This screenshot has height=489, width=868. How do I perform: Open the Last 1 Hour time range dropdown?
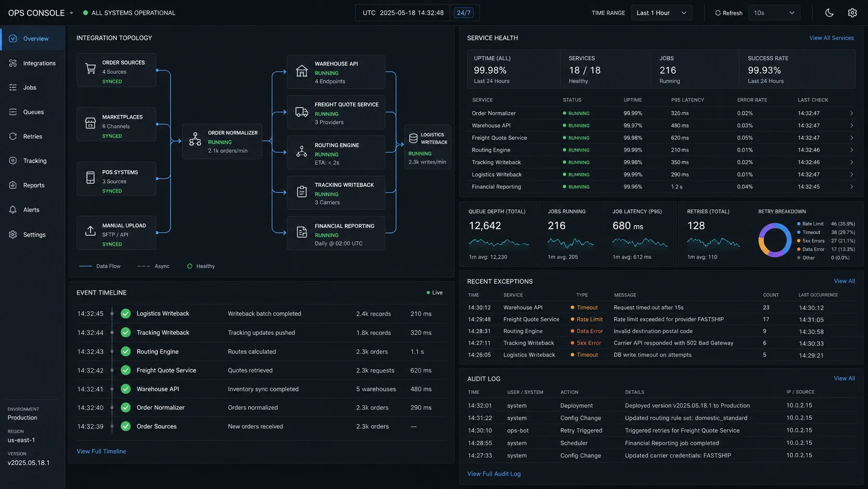pyautogui.click(x=662, y=13)
